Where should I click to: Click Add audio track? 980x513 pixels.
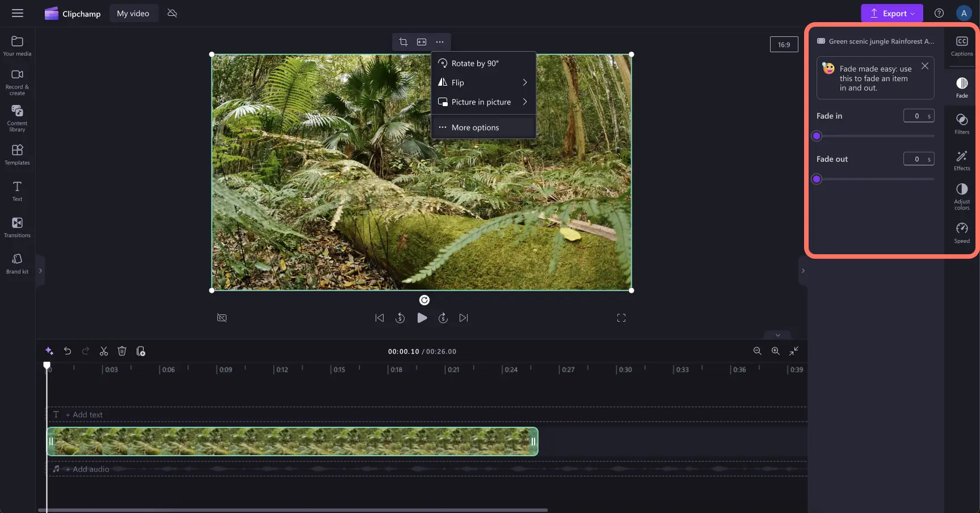tap(87, 469)
